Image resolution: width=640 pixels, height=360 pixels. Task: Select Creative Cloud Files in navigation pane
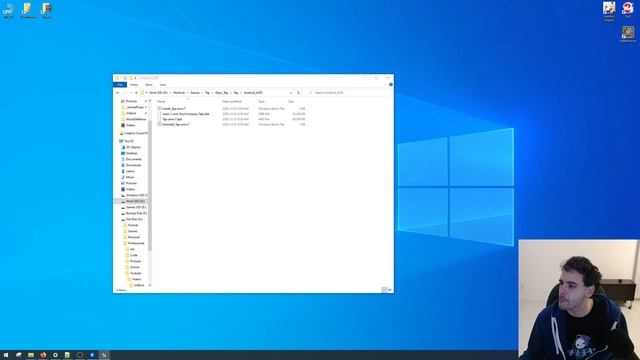click(133, 133)
